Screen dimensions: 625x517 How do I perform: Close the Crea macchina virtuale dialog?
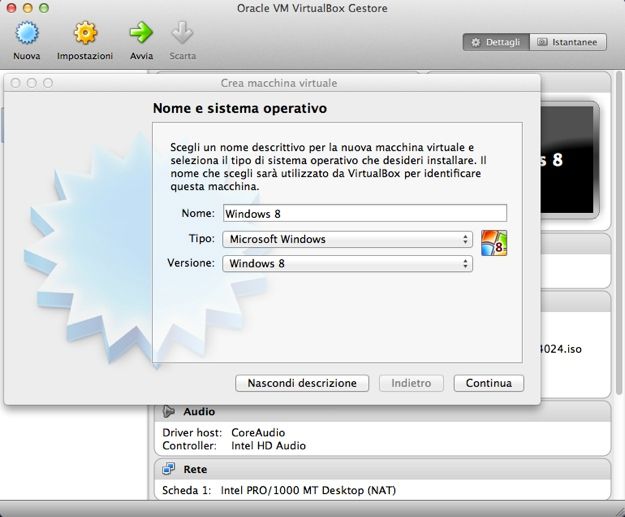(16, 83)
